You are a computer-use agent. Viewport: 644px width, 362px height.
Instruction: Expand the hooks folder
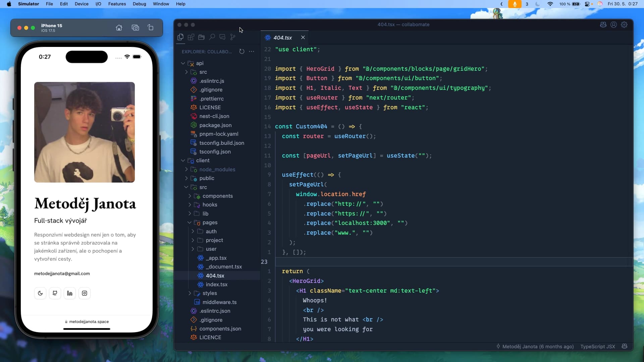190,205
